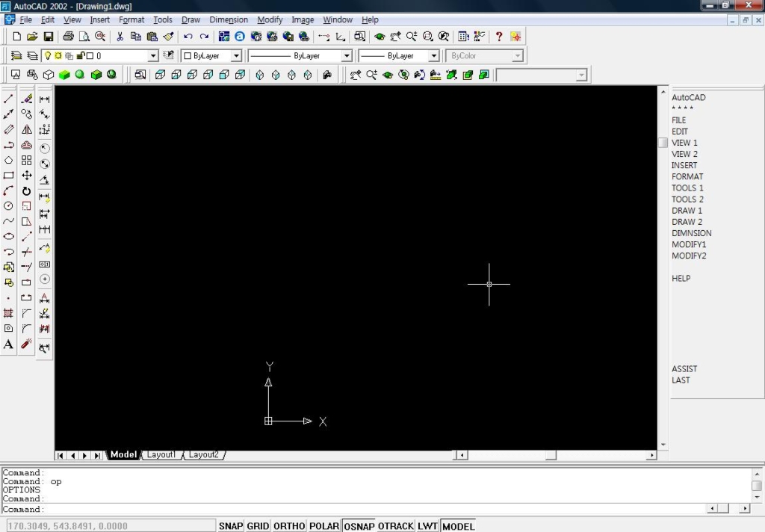The image size is (765, 532).
Task: Select the Ellipse draw tool
Action: (8, 237)
